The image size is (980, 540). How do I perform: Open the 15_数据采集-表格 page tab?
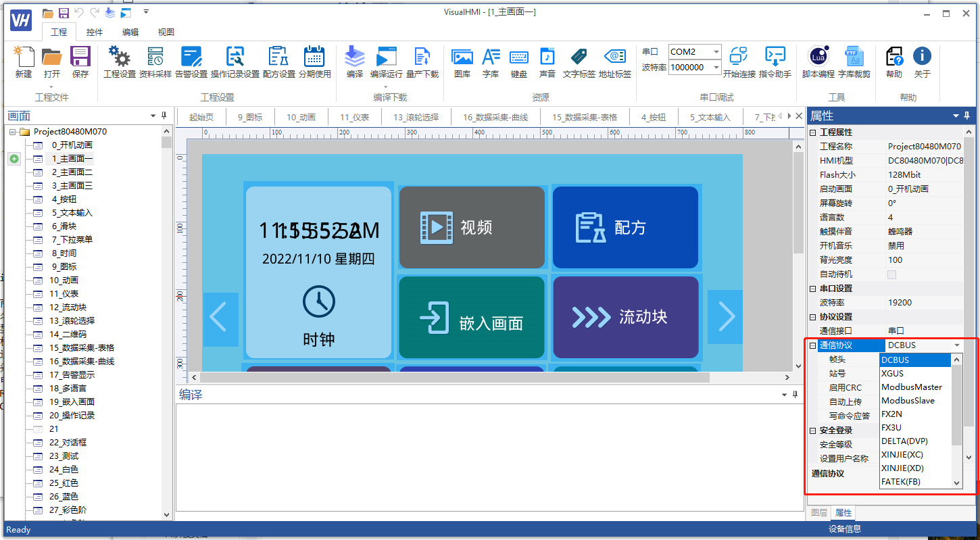click(585, 117)
